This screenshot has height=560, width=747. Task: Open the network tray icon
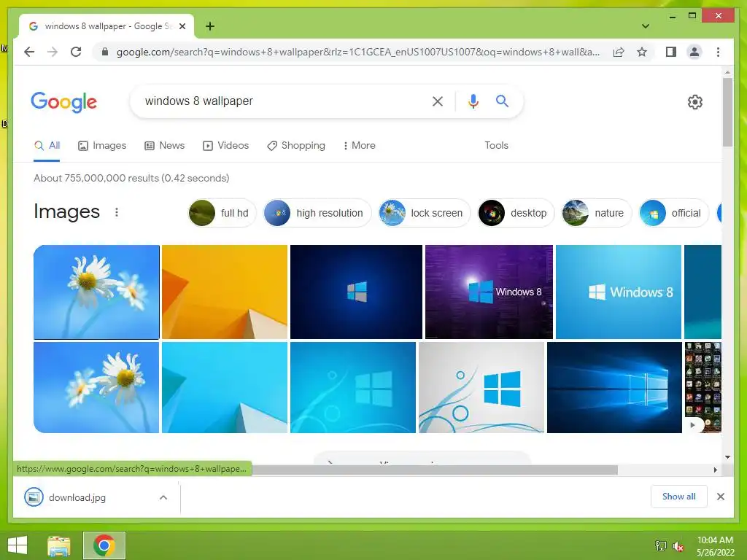[x=661, y=545]
